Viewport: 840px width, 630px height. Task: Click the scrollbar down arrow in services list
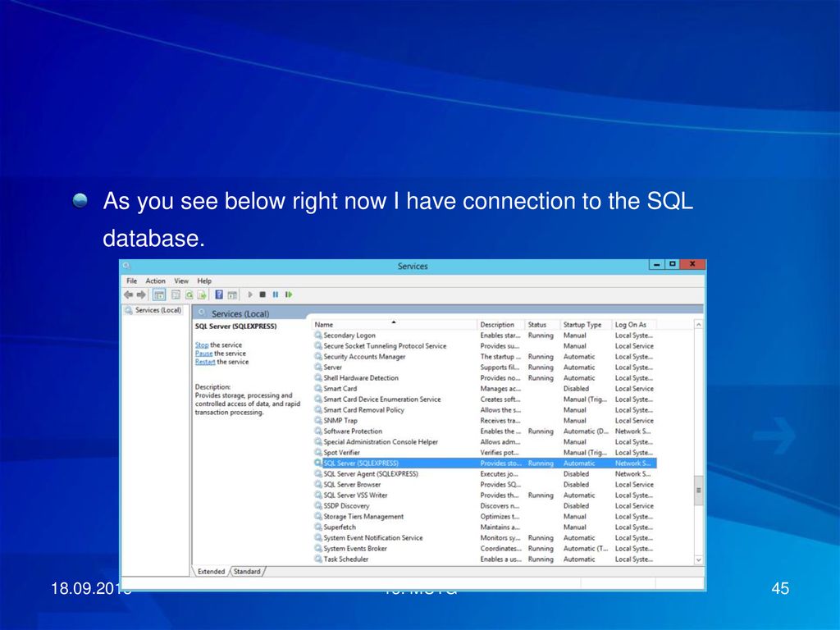tap(699, 559)
